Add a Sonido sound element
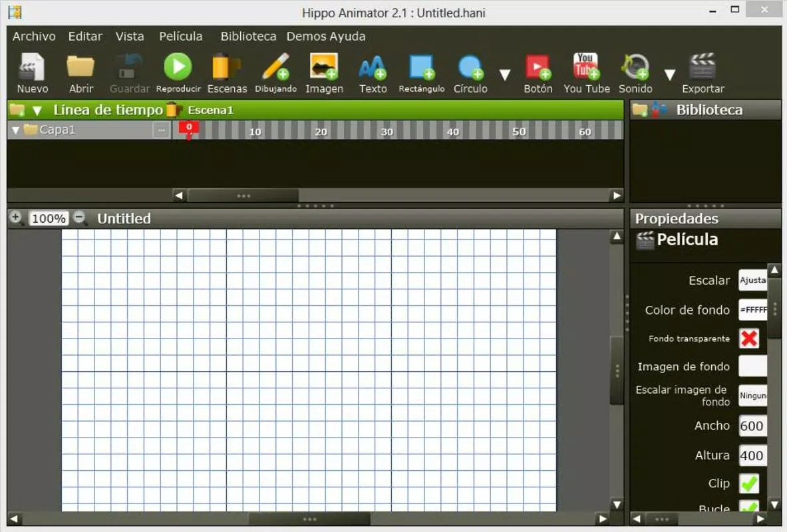The width and height of the screenshot is (787, 532). pos(635,72)
